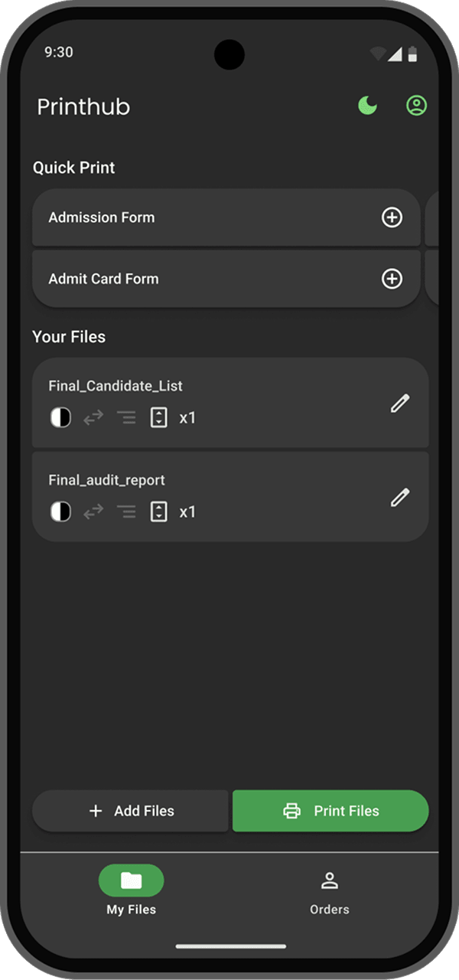Viewport: 459px width, 980px height.
Task: Edit Final_Candidate_List print settings
Action: (x=400, y=403)
